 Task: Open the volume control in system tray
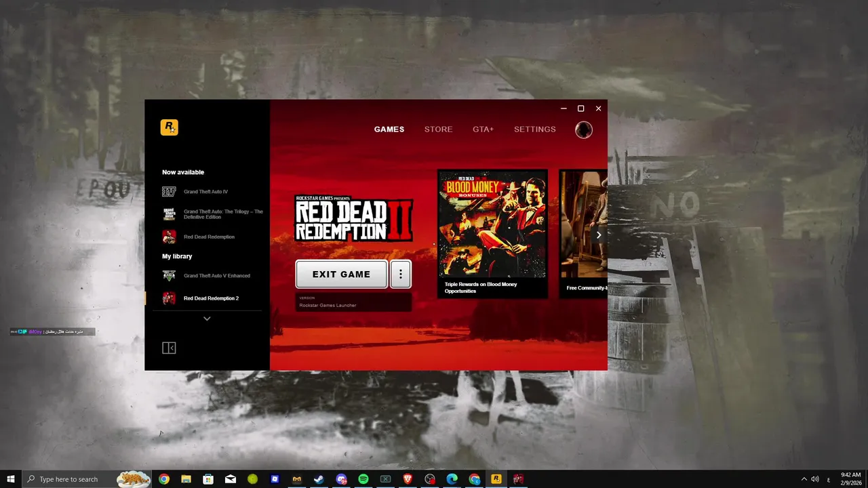815,479
